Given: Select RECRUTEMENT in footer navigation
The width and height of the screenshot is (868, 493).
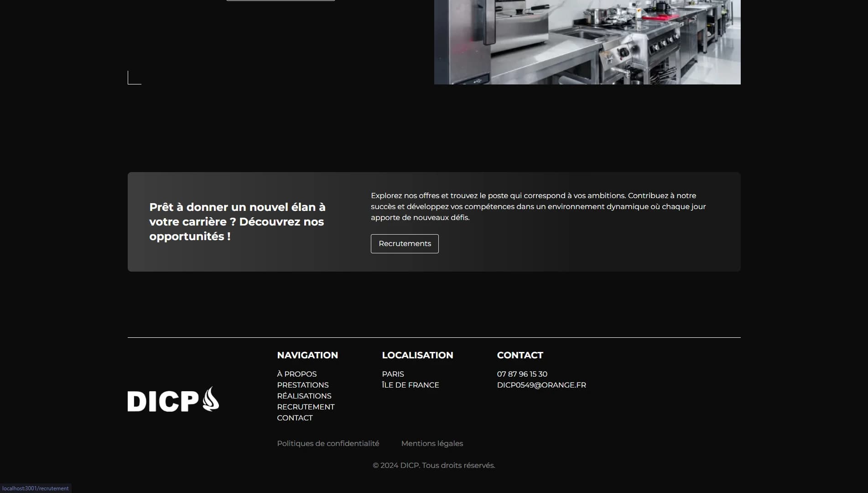Looking at the screenshot, I should (306, 407).
